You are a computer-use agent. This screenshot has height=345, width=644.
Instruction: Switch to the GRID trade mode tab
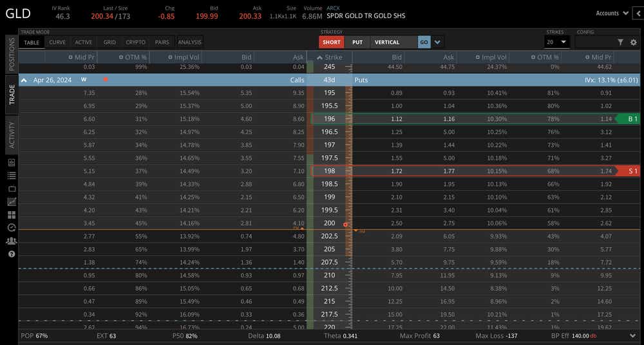[109, 42]
